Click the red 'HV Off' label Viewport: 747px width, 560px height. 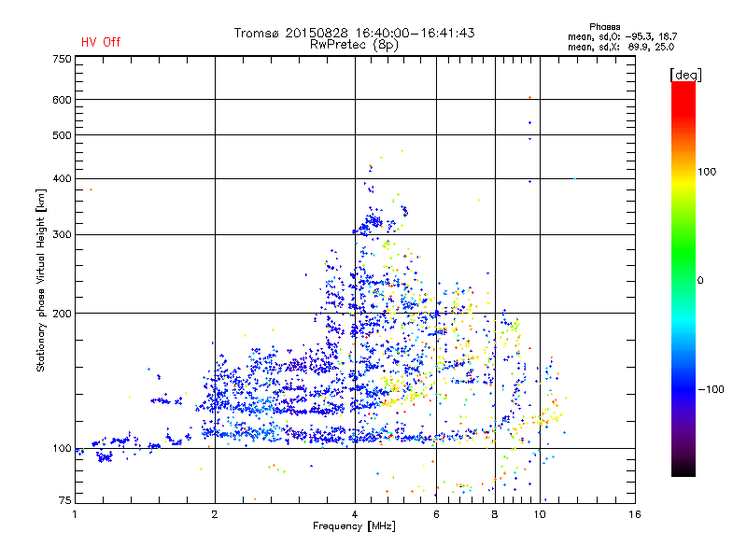pos(101,42)
